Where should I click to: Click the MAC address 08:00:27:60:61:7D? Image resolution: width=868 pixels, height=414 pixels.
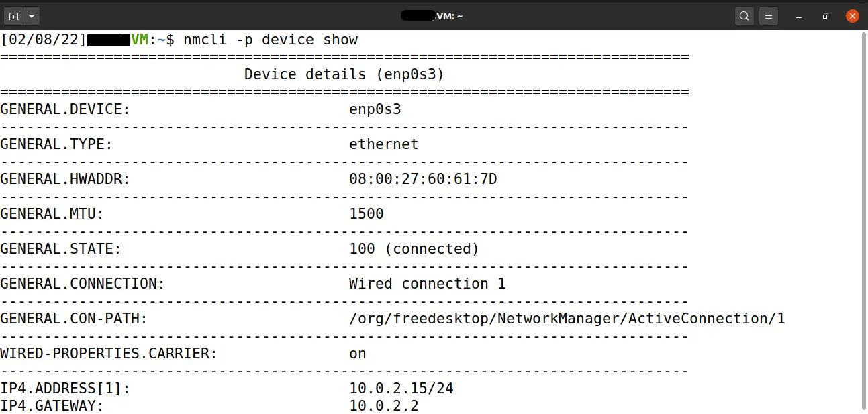[x=423, y=179]
